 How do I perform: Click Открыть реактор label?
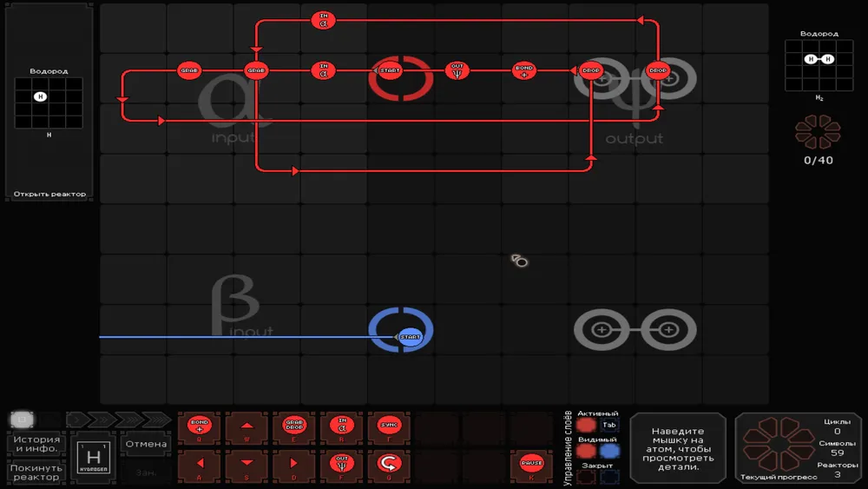click(x=49, y=194)
